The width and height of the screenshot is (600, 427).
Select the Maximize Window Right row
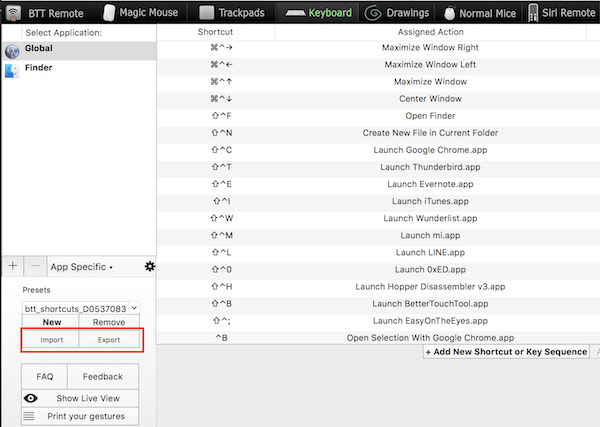[x=378, y=47]
